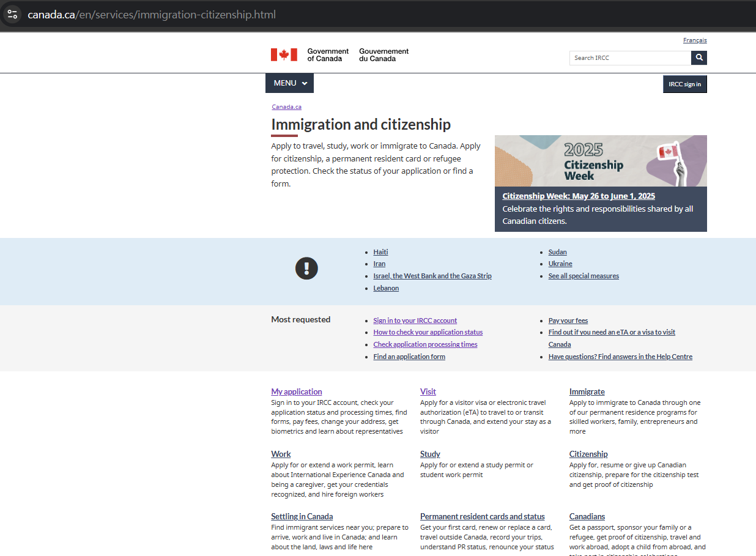Open the Pay your fees link

568,321
